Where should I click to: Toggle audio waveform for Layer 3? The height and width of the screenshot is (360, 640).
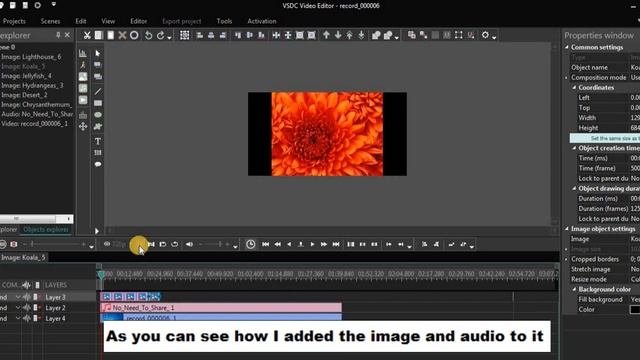[27, 297]
